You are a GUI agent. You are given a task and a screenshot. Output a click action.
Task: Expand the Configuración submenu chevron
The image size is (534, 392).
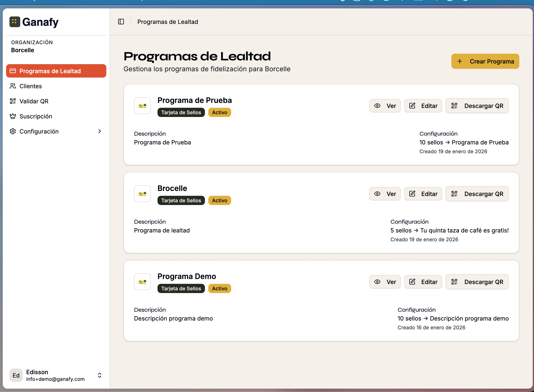tap(99, 131)
